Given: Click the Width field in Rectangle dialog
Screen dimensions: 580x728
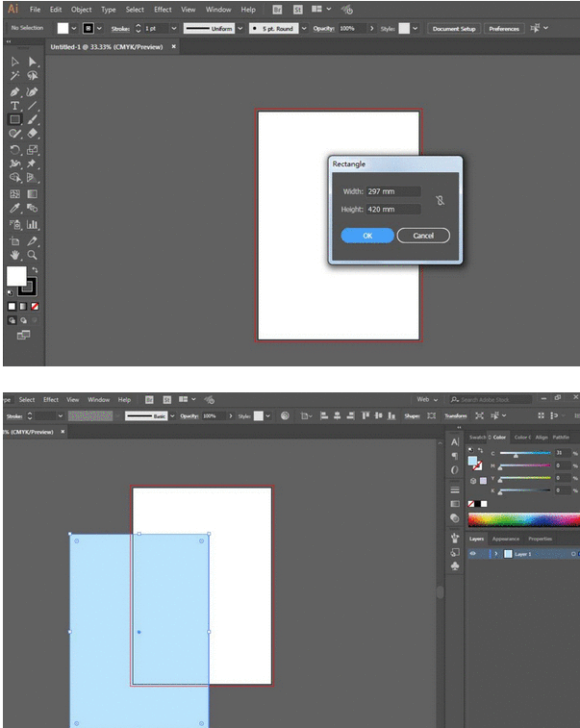Looking at the screenshot, I should click(393, 191).
